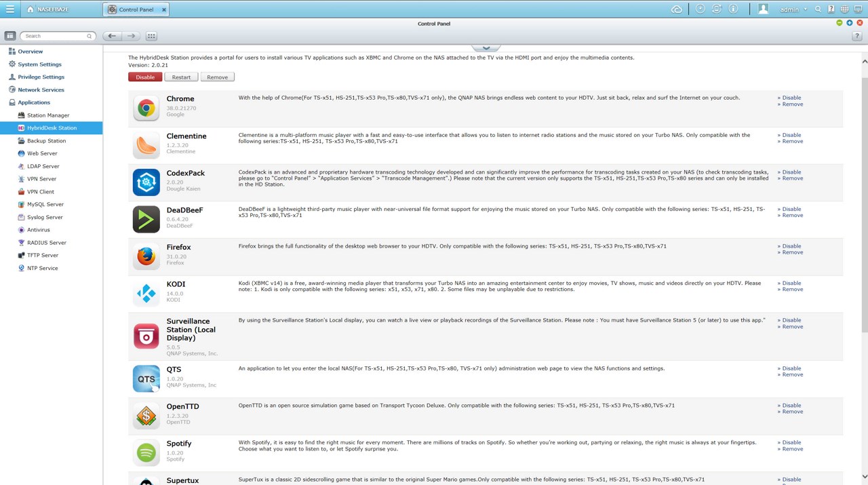This screenshot has height=485, width=868.
Task: Go forward with the right arrow
Action: 131,36
